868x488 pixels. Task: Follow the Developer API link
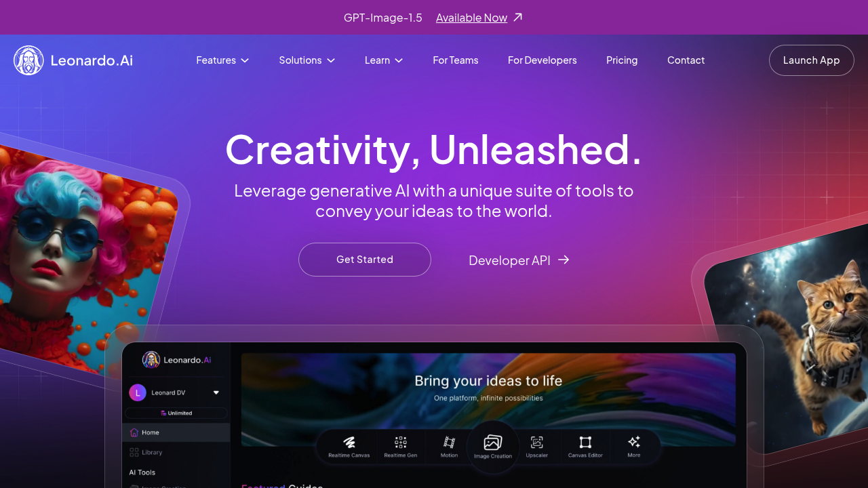coord(519,260)
